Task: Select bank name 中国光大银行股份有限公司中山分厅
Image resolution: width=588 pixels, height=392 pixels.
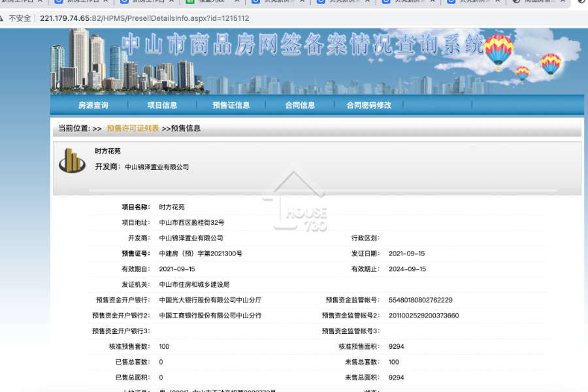Action: click(x=210, y=300)
